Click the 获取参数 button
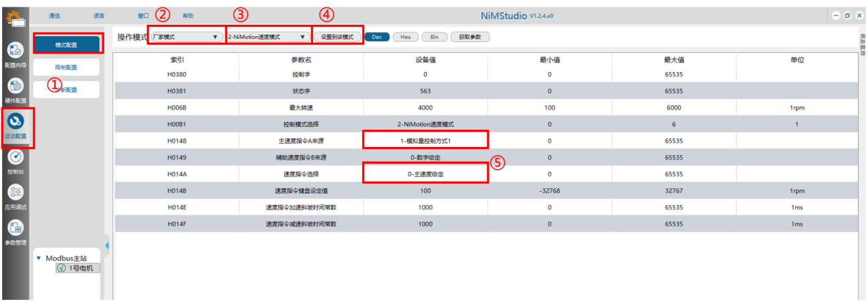868x302 pixels. pos(470,37)
